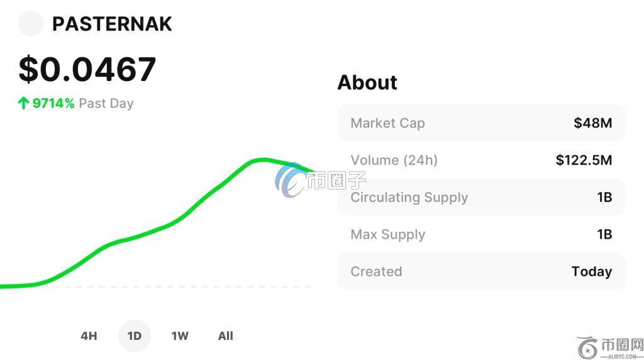Viewport: 644px width, 360px height.
Task: Open the Market Cap row
Action: (x=481, y=123)
